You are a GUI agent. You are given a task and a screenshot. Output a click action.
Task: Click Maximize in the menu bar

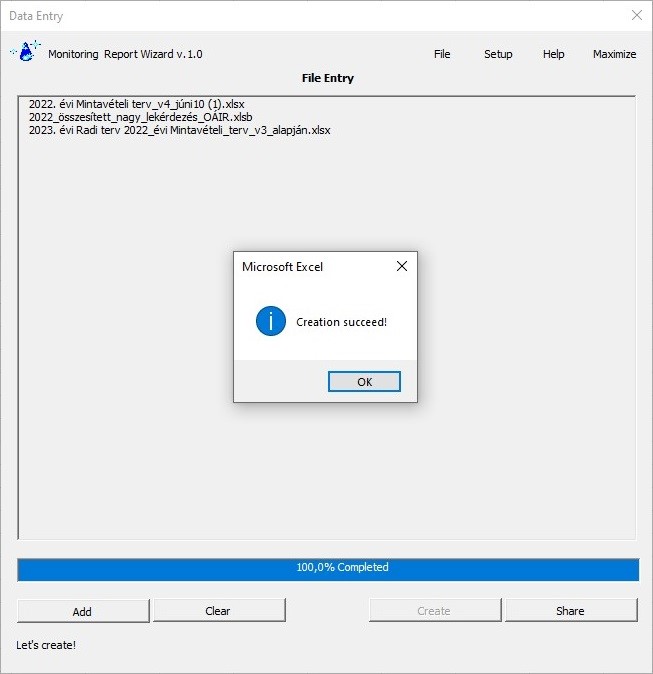click(614, 54)
